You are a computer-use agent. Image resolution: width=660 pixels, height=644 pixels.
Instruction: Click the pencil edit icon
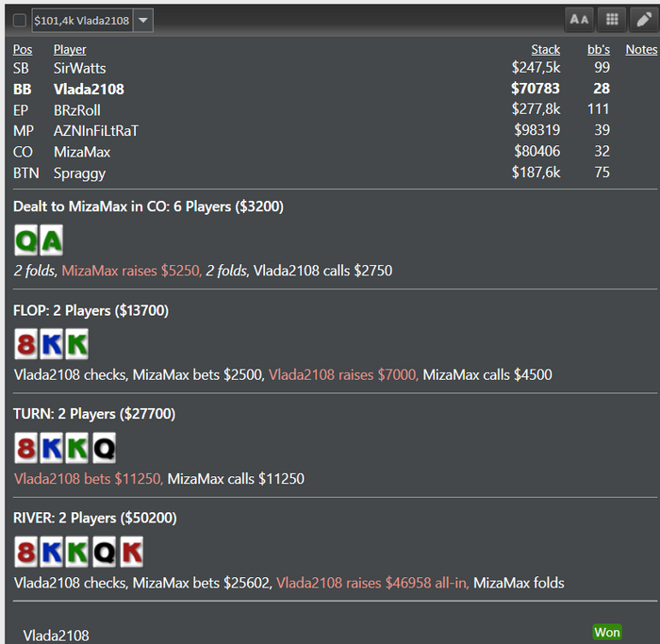(644, 20)
